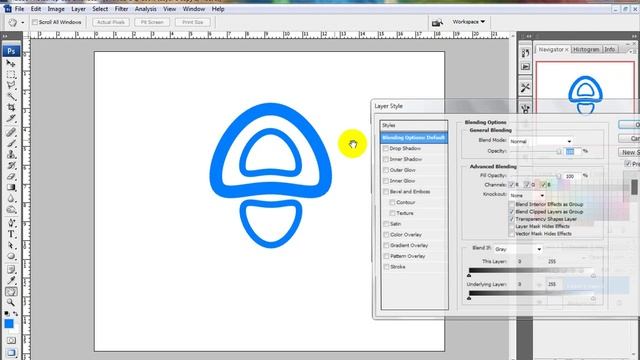
Task: Click the Fill Opacity value field
Action: tap(572, 176)
